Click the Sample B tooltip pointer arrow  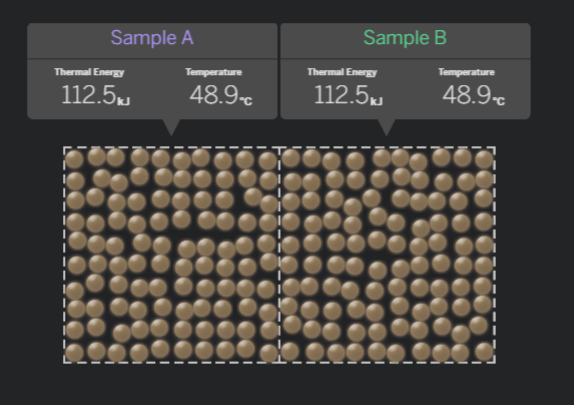click(x=386, y=127)
